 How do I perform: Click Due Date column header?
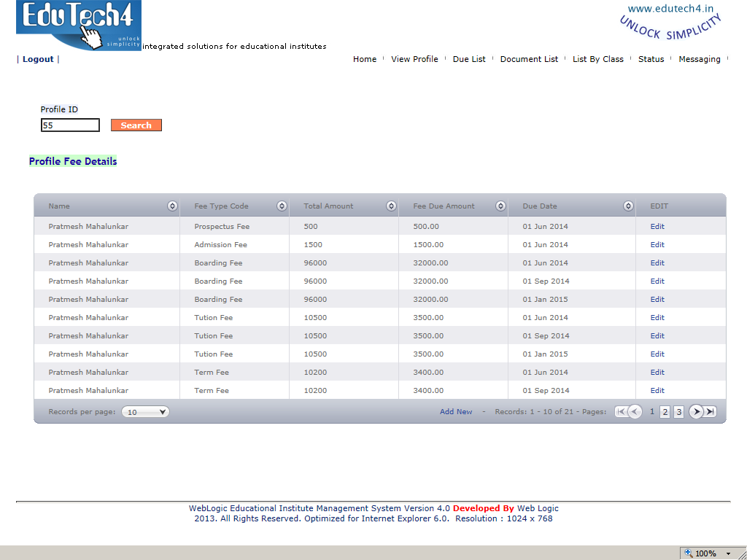pos(539,206)
